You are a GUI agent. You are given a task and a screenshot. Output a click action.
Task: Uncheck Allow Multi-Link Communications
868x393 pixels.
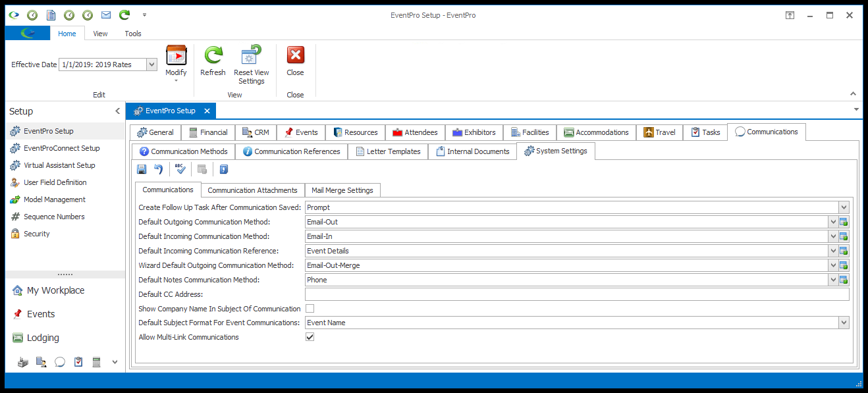tap(310, 337)
